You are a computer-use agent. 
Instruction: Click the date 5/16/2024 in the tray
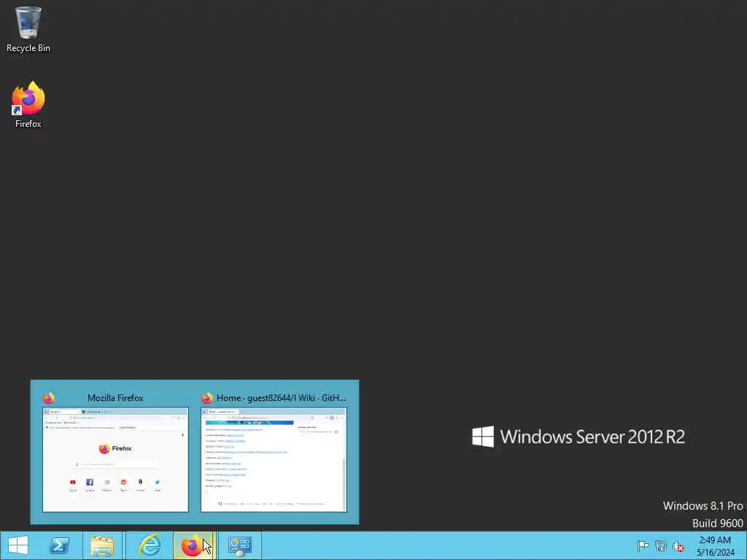point(715,553)
